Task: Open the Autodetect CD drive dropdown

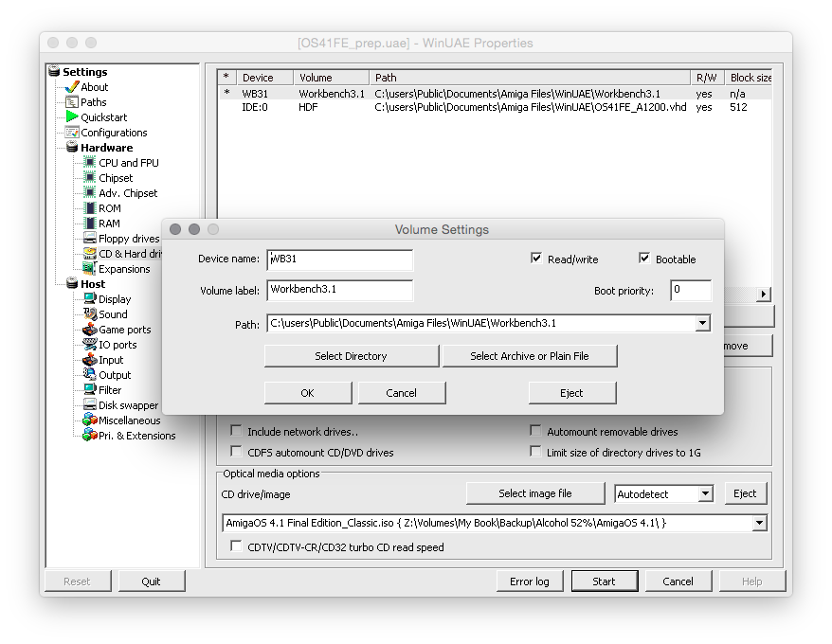Action: click(705, 493)
